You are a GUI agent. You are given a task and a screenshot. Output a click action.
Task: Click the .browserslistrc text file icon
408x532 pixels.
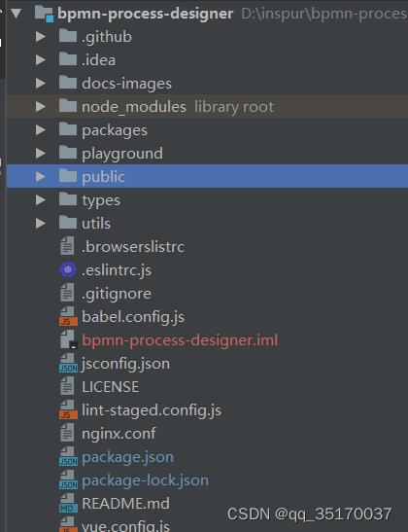click(x=67, y=246)
